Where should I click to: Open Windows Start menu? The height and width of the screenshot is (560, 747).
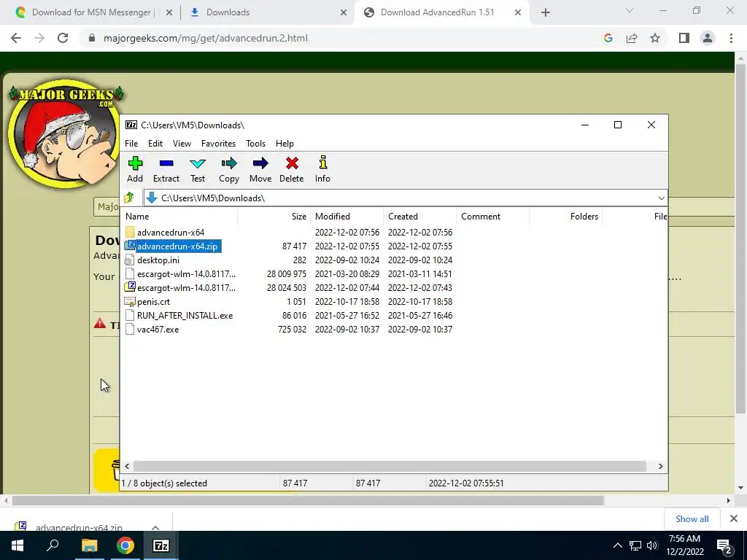18,545
